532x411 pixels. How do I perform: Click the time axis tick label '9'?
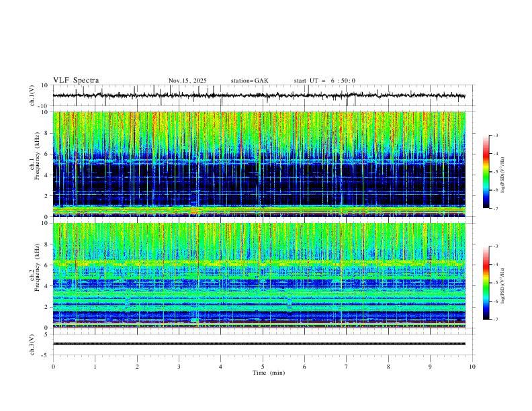point(430,367)
